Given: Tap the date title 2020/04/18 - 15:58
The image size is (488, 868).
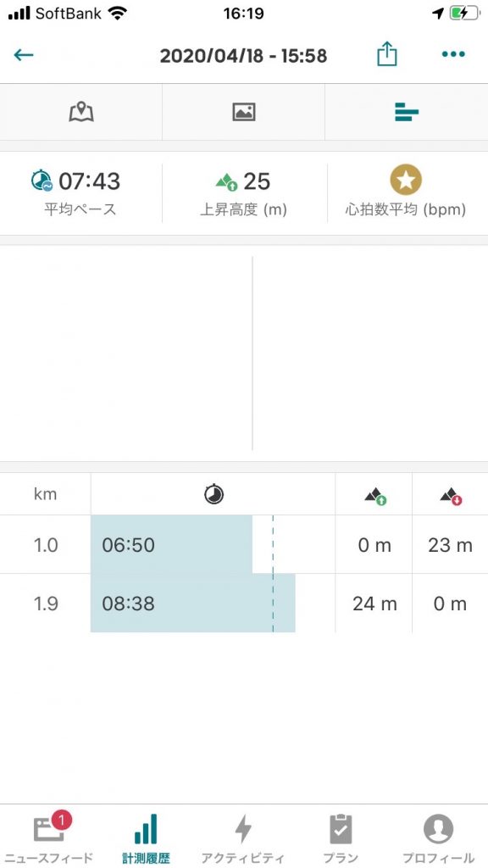Looking at the screenshot, I should 243,56.
